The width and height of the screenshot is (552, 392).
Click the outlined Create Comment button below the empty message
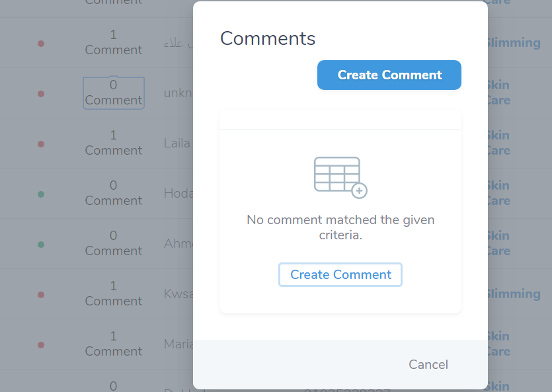coord(340,275)
